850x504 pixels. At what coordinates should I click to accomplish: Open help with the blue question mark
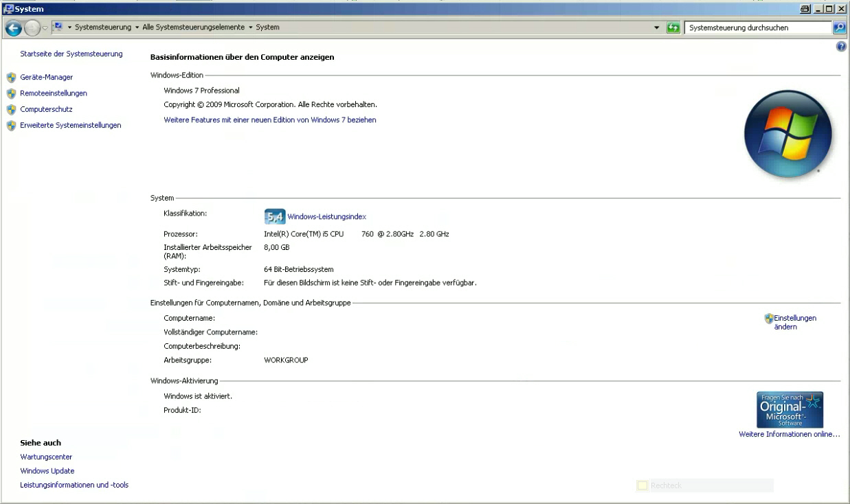click(841, 46)
